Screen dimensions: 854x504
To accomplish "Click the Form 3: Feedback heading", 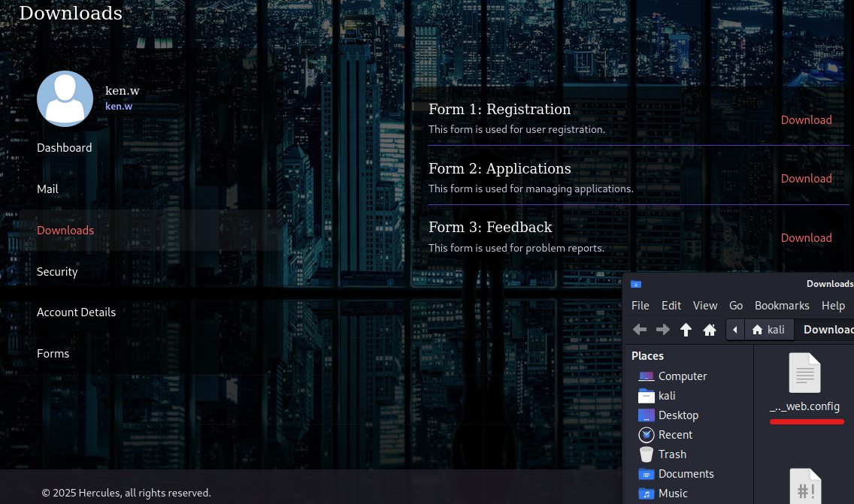I will [490, 227].
